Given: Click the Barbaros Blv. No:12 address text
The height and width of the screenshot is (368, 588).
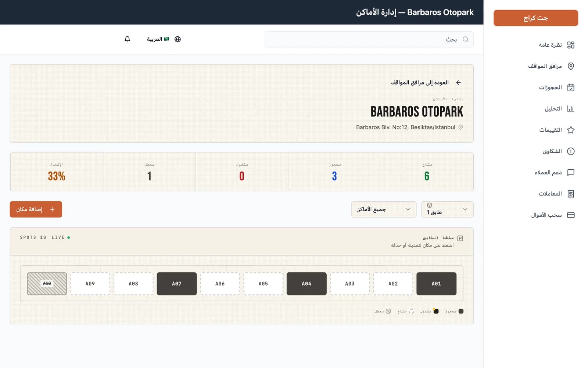Looking at the screenshot, I should coord(406,127).
